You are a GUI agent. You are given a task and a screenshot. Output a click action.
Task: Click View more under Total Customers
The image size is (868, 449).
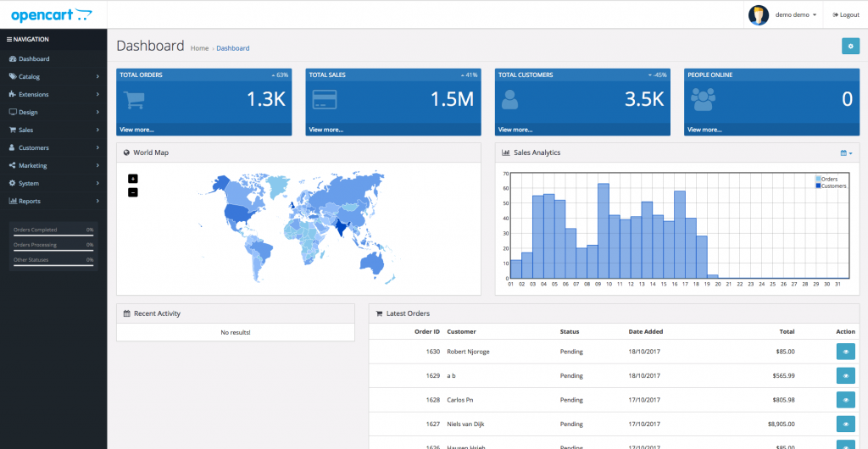coord(515,130)
